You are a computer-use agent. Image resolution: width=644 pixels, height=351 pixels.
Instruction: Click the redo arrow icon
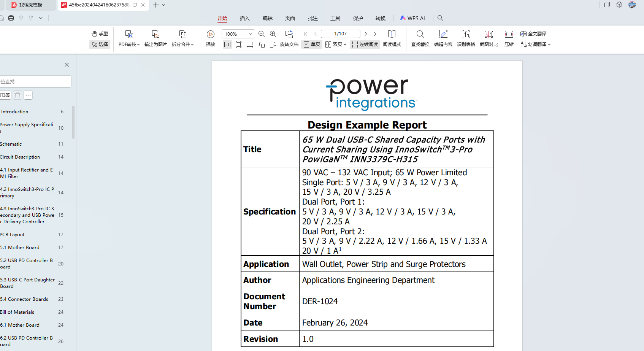pyautogui.click(x=31, y=18)
